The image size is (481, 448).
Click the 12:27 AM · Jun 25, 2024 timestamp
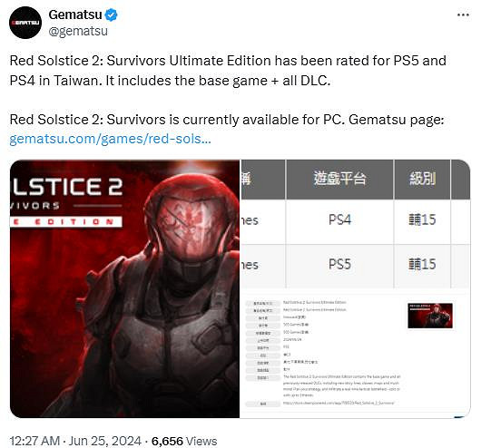coord(75,441)
